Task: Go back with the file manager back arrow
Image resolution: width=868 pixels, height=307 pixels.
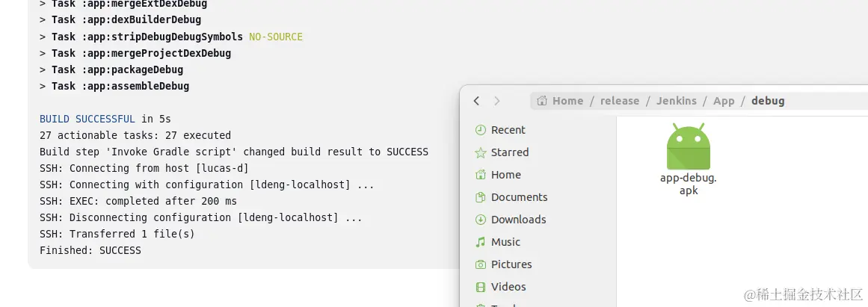Action: [477, 101]
